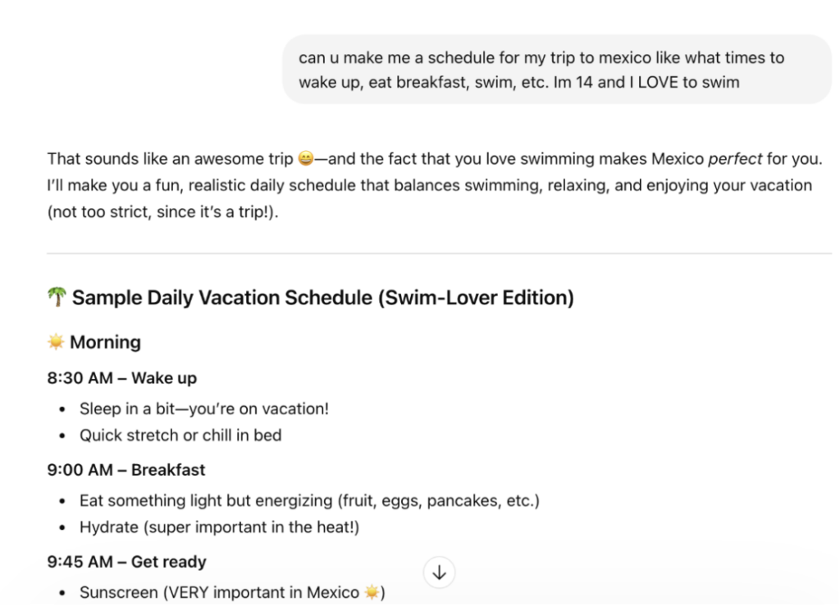Click the 8:30 AM – Wake up heading
The height and width of the screenshot is (616, 840).
122,378
